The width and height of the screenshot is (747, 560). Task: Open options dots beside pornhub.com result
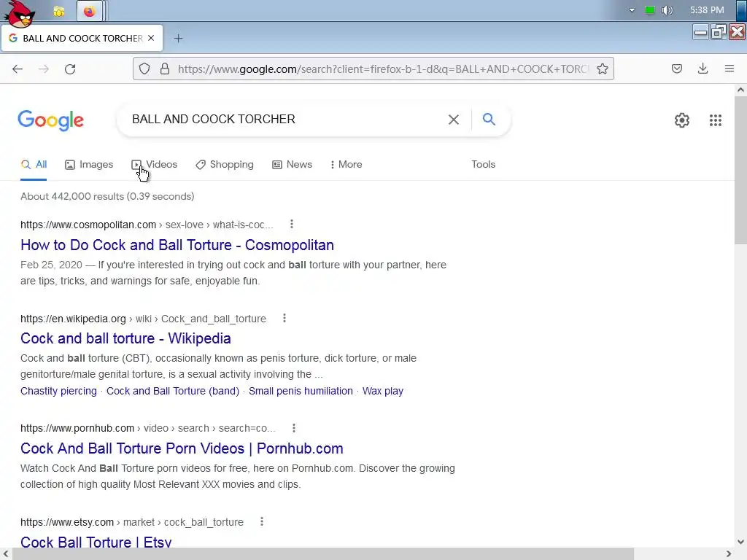(x=294, y=427)
